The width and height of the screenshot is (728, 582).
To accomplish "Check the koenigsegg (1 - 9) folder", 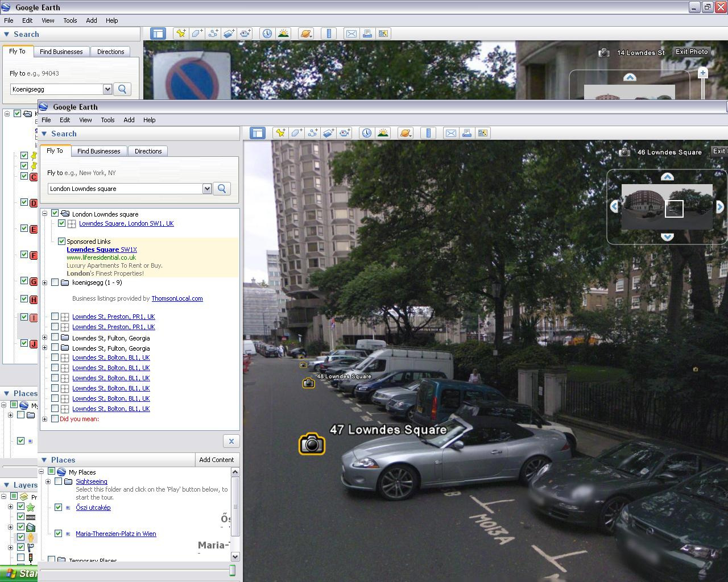I will 55,282.
